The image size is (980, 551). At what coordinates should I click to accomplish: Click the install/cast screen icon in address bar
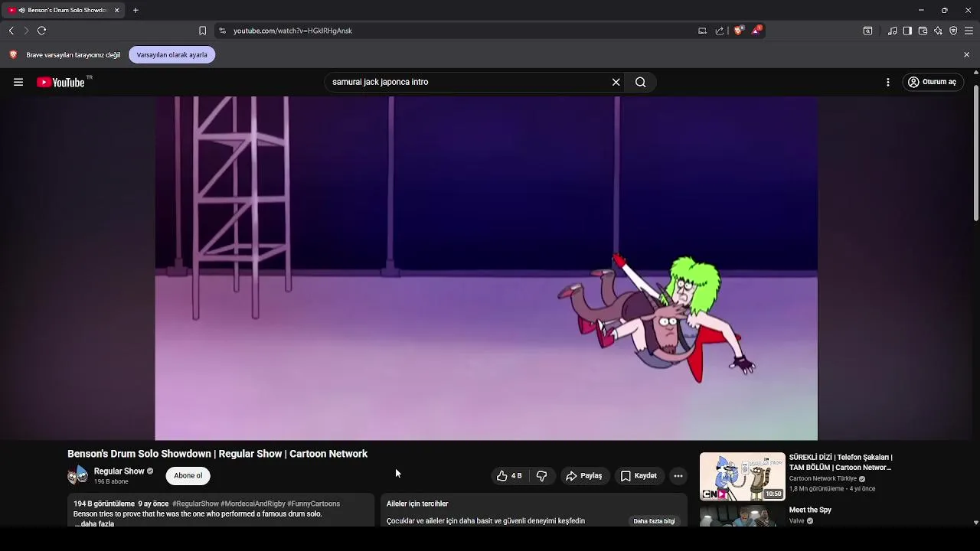[702, 31]
